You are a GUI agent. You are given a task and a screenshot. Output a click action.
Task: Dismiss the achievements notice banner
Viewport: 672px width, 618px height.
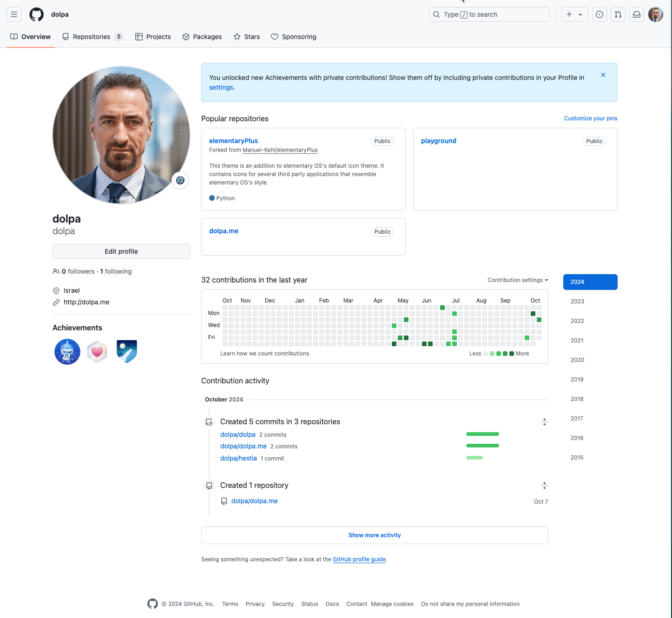pyautogui.click(x=603, y=75)
